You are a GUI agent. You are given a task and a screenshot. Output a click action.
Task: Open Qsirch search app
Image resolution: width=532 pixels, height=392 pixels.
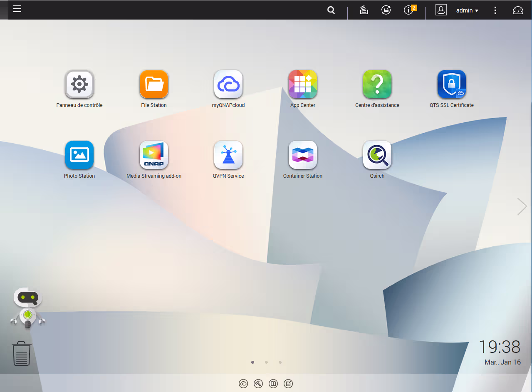377,155
